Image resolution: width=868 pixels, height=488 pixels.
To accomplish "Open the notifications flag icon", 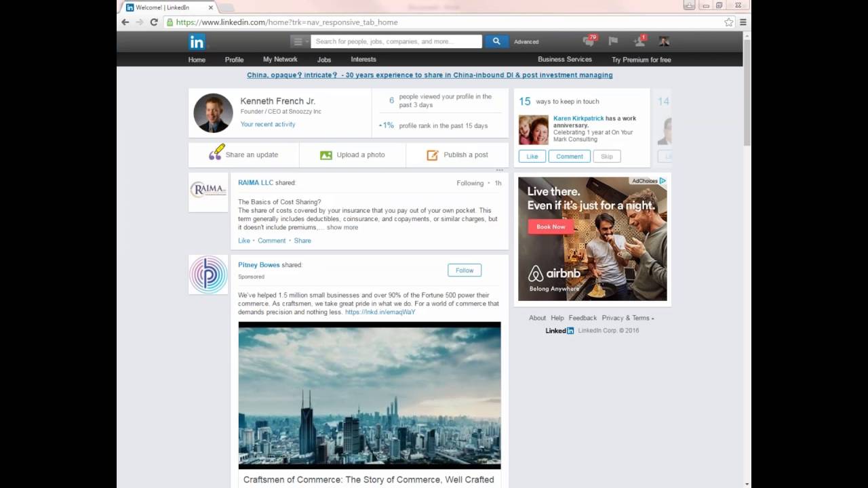I will coord(614,41).
